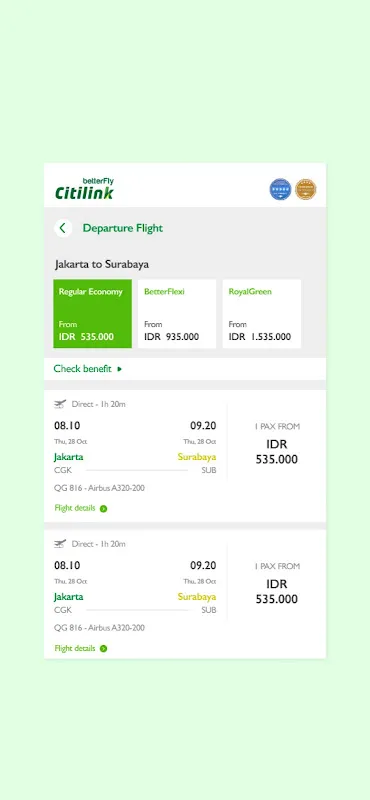The image size is (370, 800).
Task: Click the small triangle next to Check benefit
Action: [x=119, y=369]
